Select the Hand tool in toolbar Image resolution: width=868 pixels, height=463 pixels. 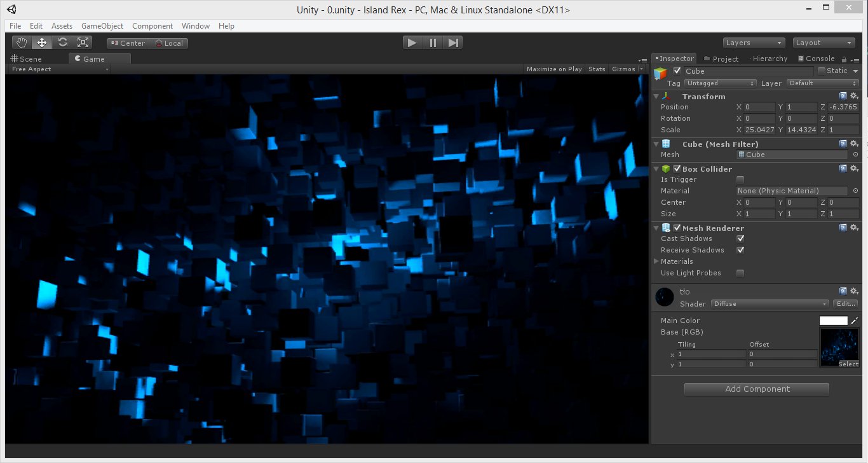22,43
